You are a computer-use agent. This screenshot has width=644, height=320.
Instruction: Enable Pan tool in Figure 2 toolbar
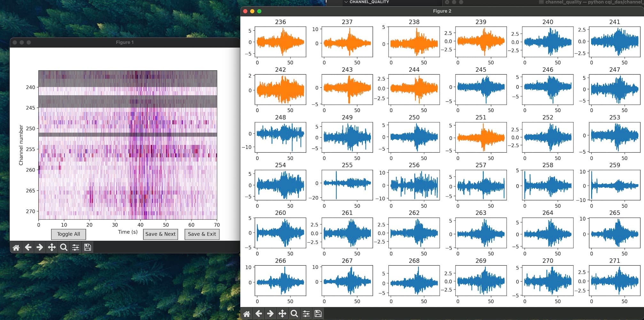pos(282,314)
